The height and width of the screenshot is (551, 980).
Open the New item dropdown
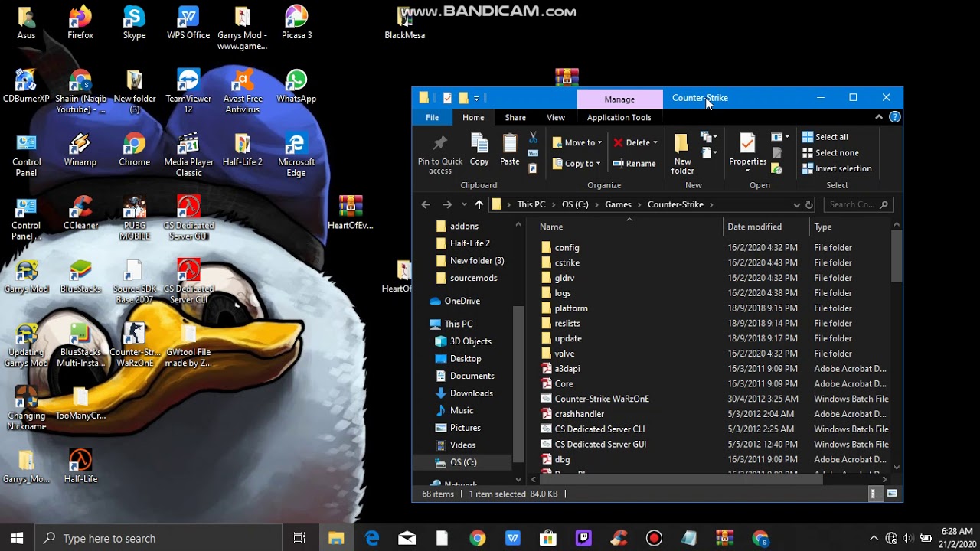[x=709, y=138]
